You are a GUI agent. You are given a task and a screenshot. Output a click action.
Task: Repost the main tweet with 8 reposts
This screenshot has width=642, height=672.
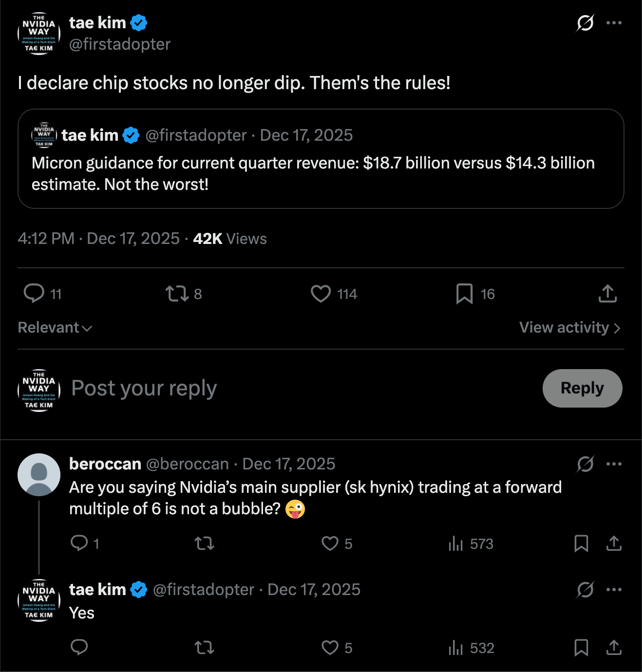click(177, 294)
